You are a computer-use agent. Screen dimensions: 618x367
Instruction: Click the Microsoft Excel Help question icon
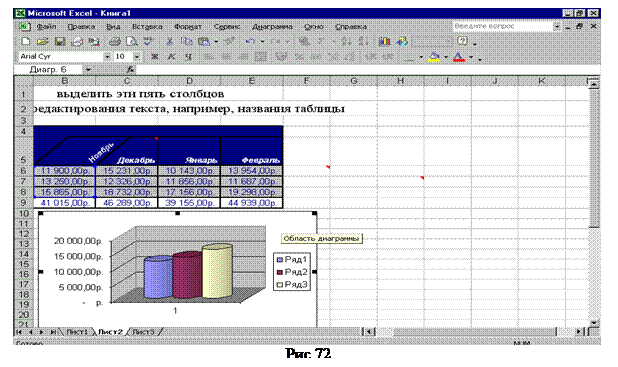click(462, 41)
